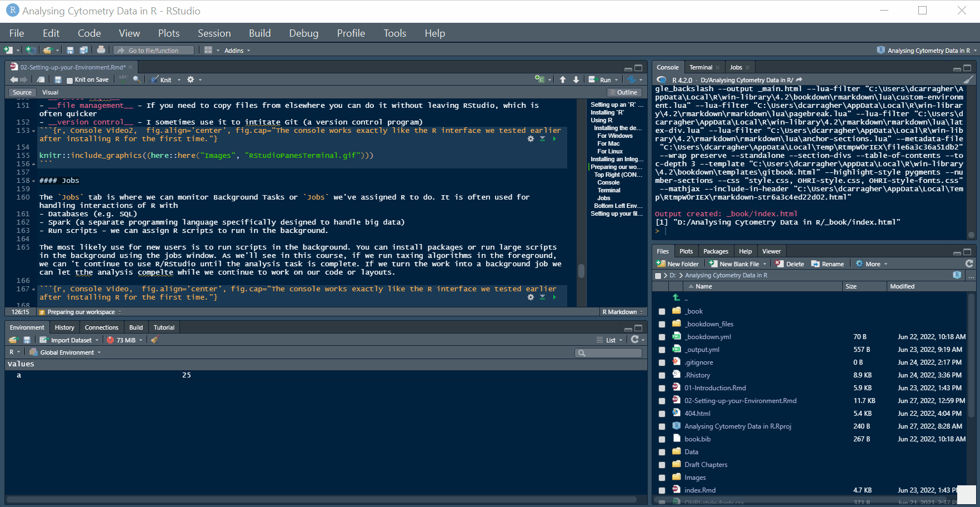Go to previous chunk with the up arrow
The height and width of the screenshot is (507, 980).
coord(563,79)
